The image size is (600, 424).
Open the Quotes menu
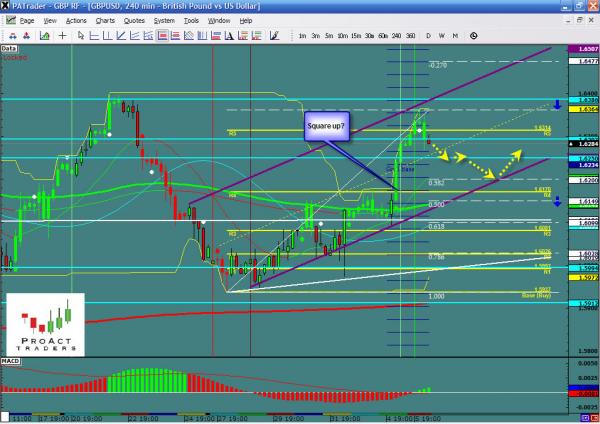132,20
